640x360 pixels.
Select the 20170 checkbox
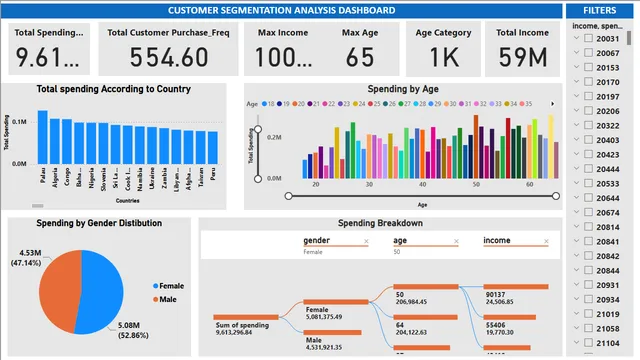(x=589, y=82)
